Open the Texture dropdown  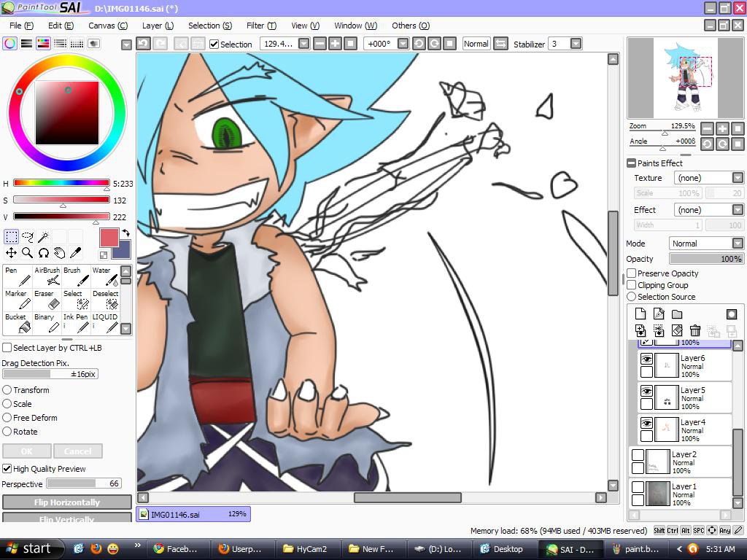[x=738, y=178]
